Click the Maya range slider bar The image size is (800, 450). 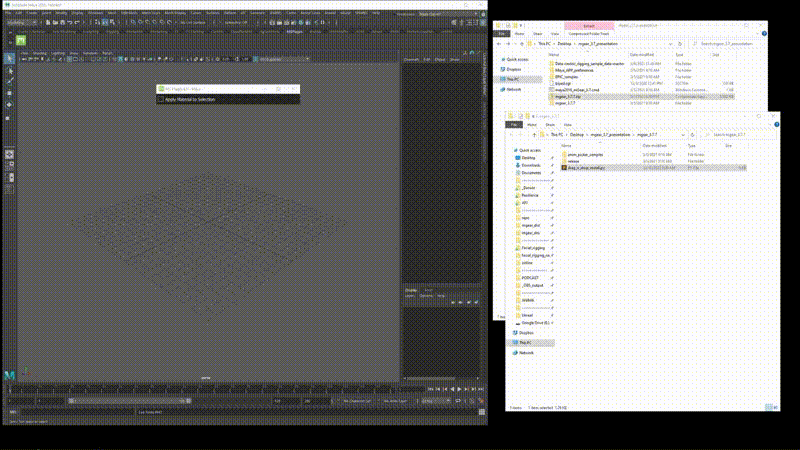pyautogui.click(x=130, y=401)
